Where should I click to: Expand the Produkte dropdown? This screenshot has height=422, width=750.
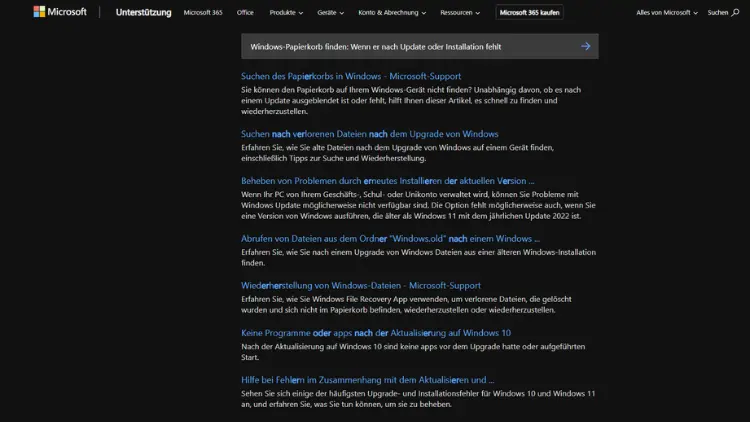click(x=286, y=12)
